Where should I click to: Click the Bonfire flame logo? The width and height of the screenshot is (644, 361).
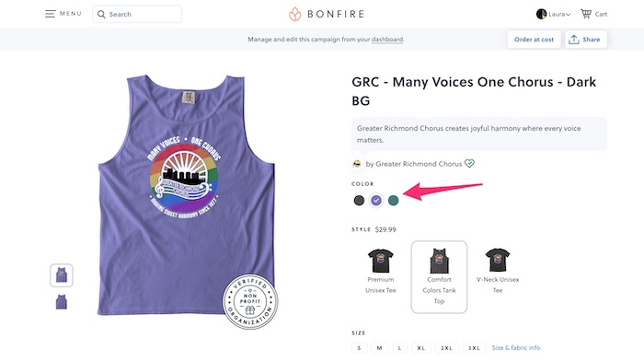click(294, 14)
